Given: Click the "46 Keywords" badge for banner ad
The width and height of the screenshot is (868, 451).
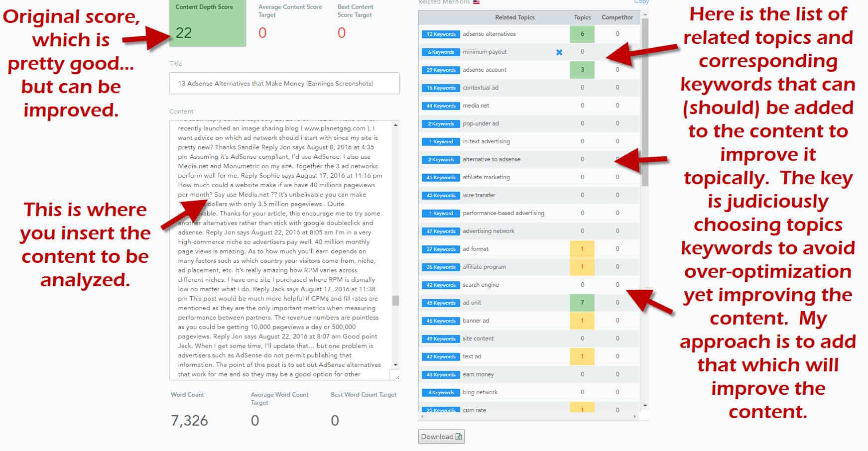Looking at the screenshot, I should click(x=440, y=321).
